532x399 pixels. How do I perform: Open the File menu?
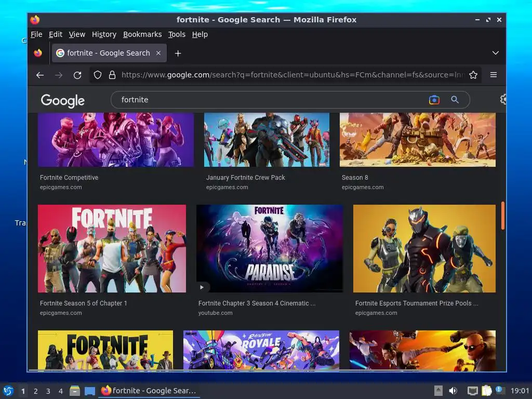click(x=36, y=34)
